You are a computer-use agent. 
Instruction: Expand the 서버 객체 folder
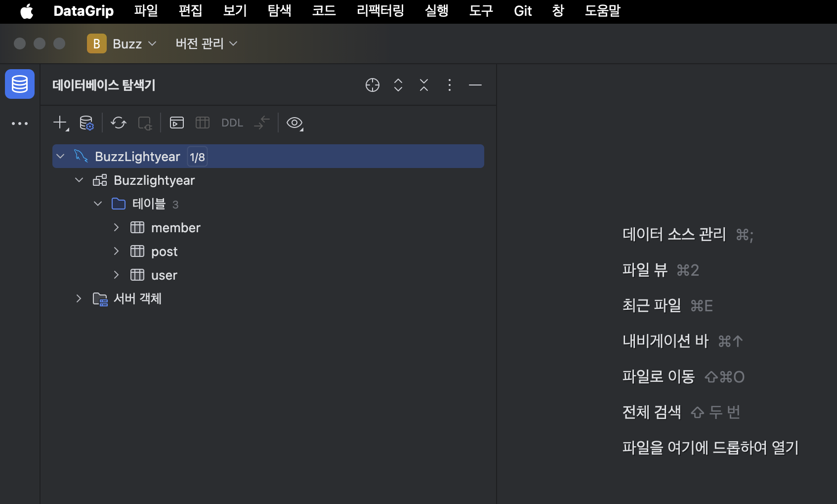click(79, 298)
